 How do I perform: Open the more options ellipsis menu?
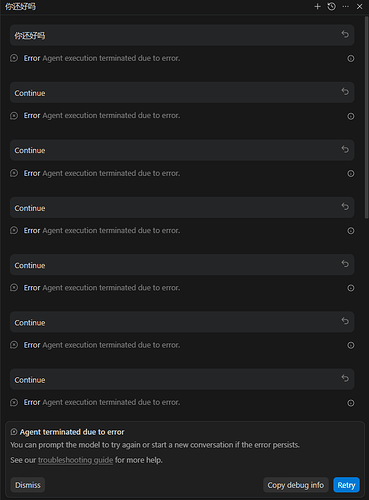pos(346,6)
